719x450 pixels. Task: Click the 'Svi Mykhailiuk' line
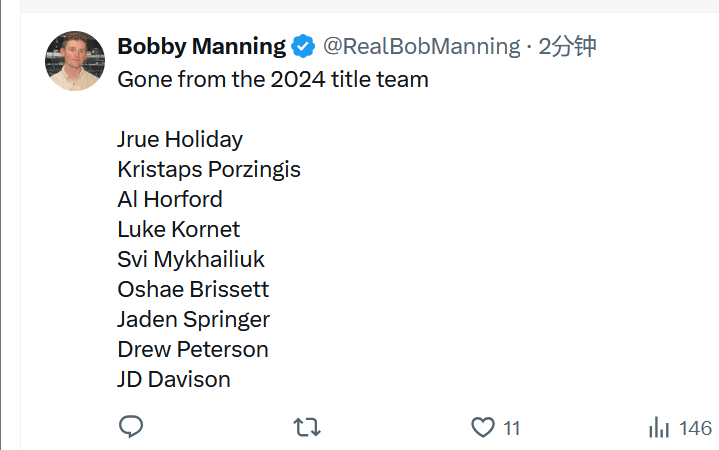pyautogui.click(x=191, y=260)
